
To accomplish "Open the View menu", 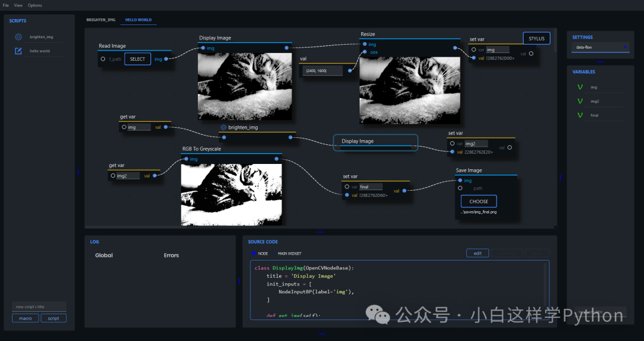I will tap(18, 5).
